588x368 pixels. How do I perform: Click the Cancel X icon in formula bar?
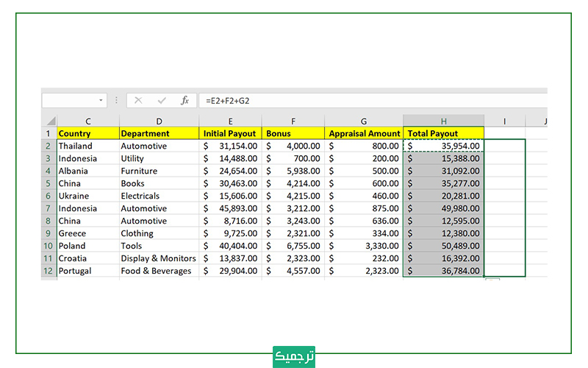tap(138, 100)
